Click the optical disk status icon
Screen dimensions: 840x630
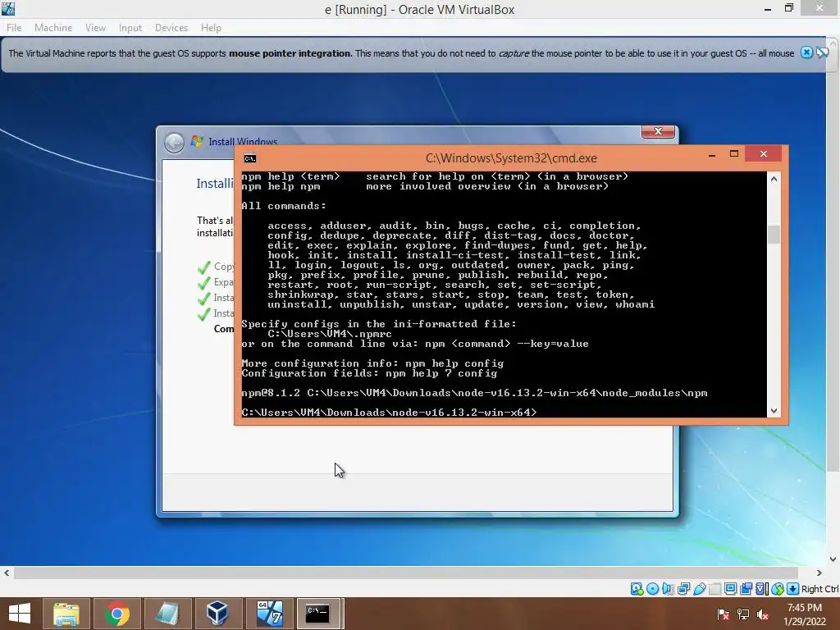pyautogui.click(x=652, y=589)
